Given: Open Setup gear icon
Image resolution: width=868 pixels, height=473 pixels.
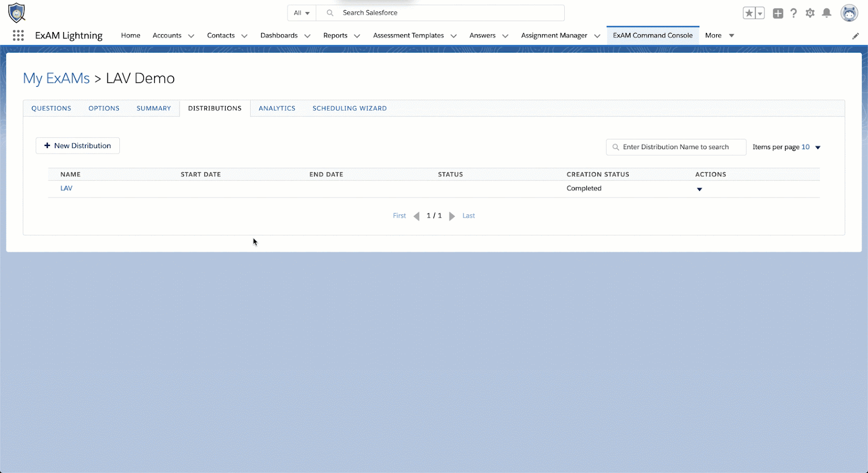Looking at the screenshot, I should coord(810,13).
